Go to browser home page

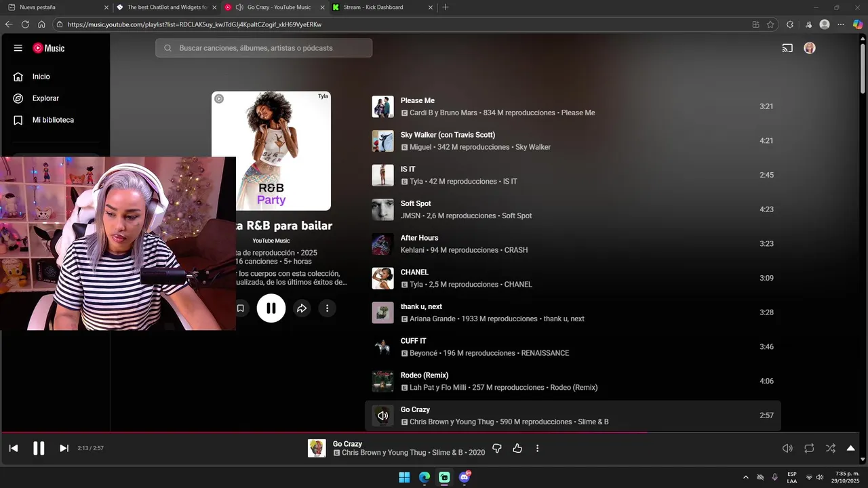41,24
